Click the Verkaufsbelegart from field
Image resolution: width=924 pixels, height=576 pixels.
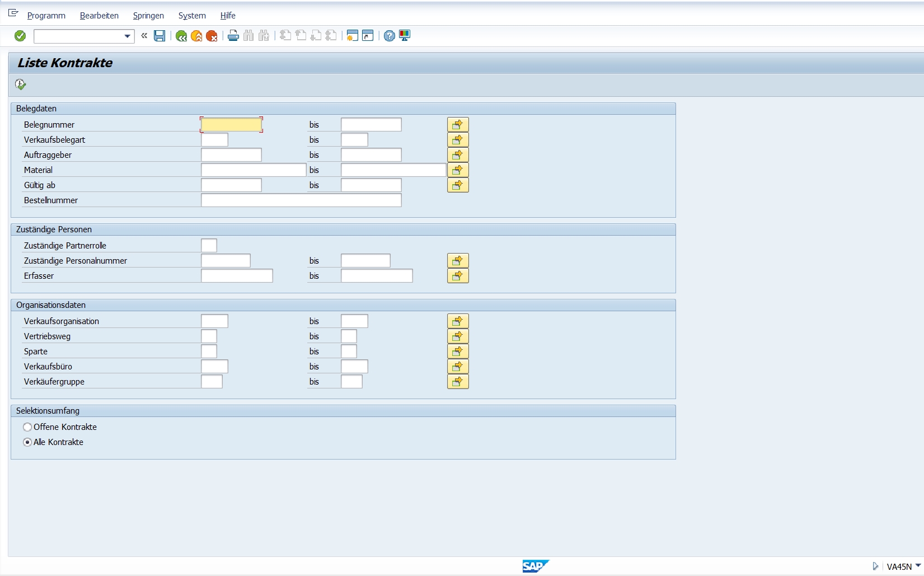pyautogui.click(x=214, y=139)
